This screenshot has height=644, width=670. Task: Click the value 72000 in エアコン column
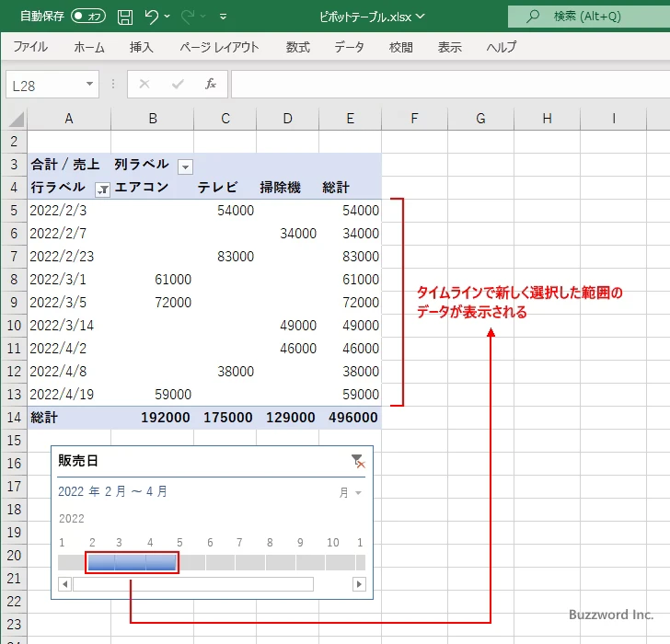(x=152, y=303)
